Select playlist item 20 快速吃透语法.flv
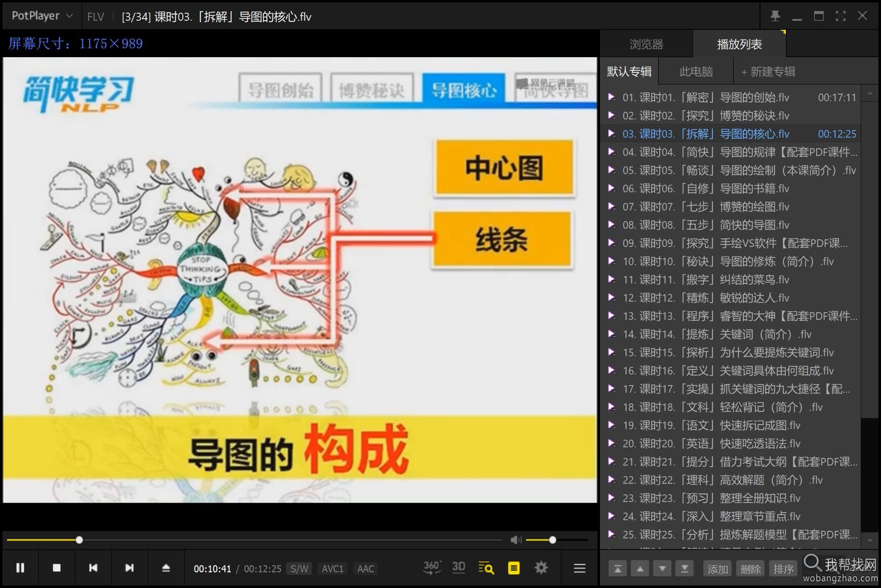This screenshot has width=881, height=588. coord(732,443)
